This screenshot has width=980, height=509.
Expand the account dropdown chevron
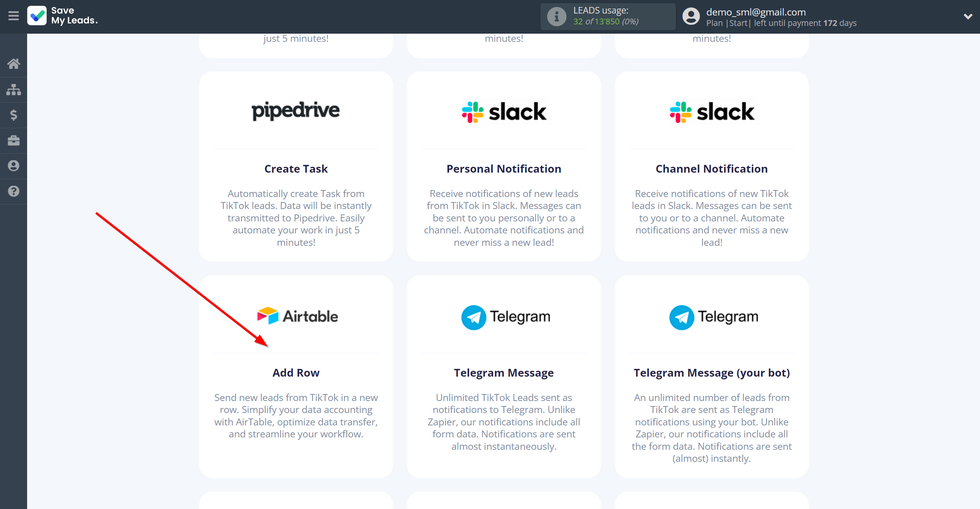(968, 16)
